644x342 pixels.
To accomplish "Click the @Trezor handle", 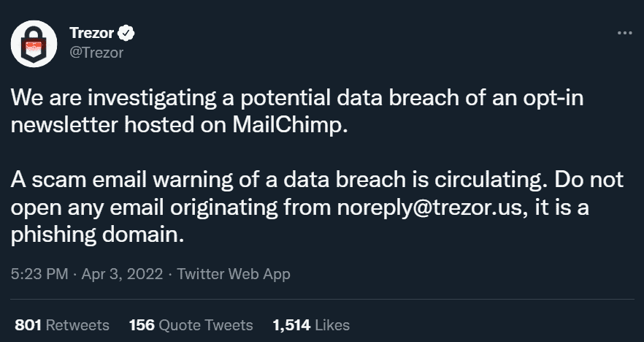I will [96, 53].
